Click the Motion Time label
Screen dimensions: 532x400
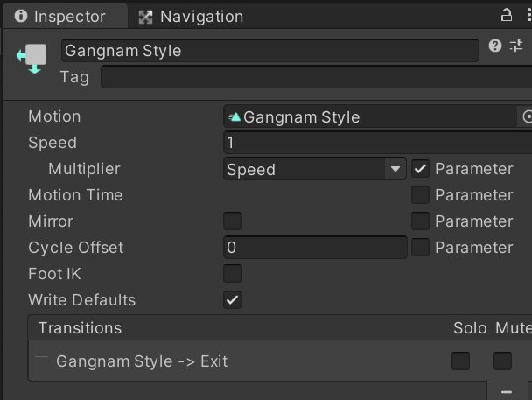pyautogui.click(x=75, y=195)
